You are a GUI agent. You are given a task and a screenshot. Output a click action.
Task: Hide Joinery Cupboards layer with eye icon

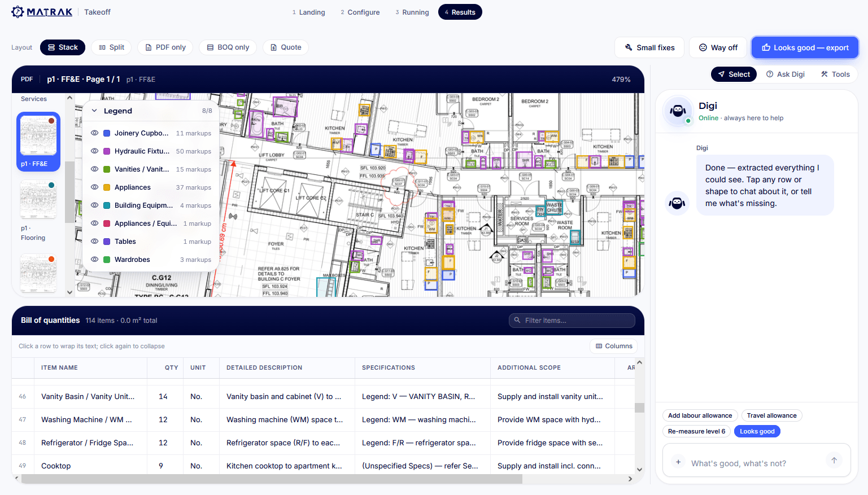(x=95, y=133)
